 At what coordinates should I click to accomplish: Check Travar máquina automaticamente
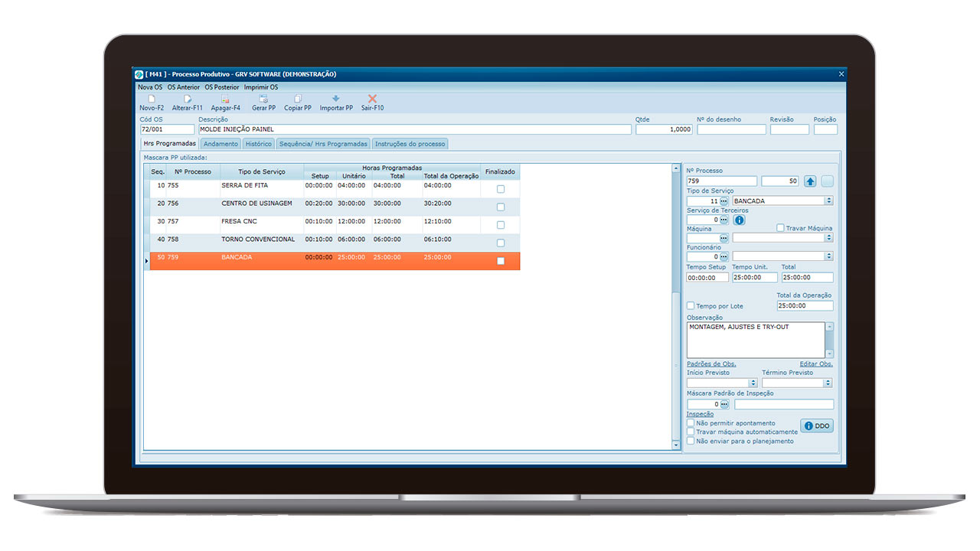pos(691,432)
